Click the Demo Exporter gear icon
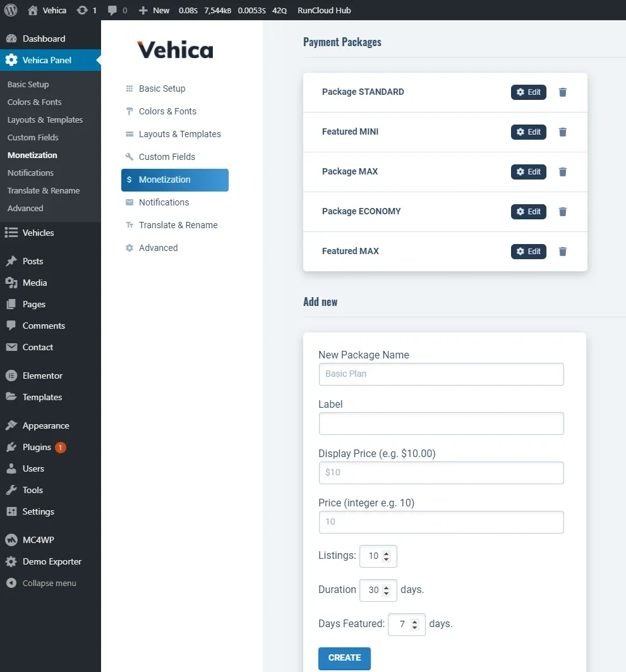This screenshot has height=672, width=626. tap(11, 561)
